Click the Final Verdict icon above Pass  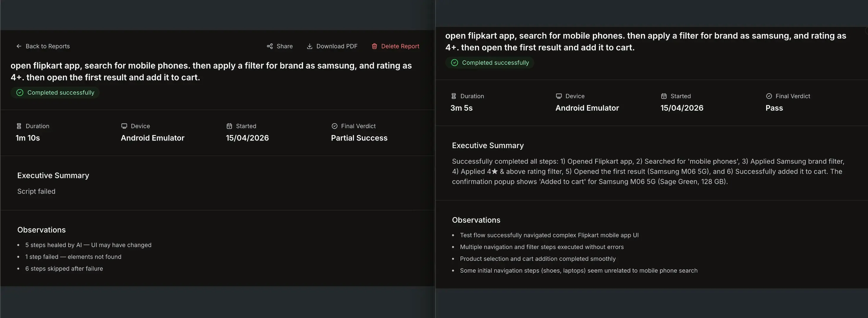pyautogui.click(x=769, y=96)
